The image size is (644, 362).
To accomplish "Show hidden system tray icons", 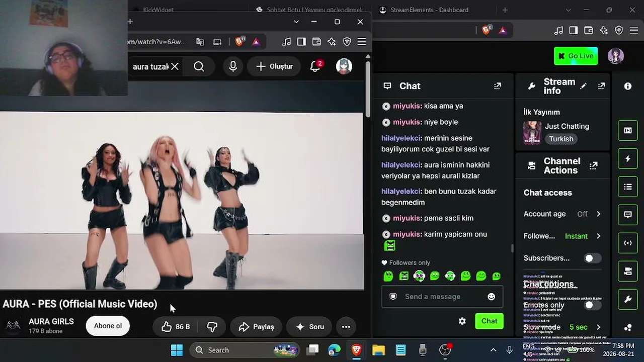I will (x=493, y=350).
